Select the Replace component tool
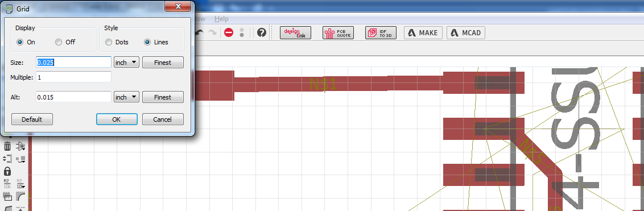The image size is (644, 211). 20,159
